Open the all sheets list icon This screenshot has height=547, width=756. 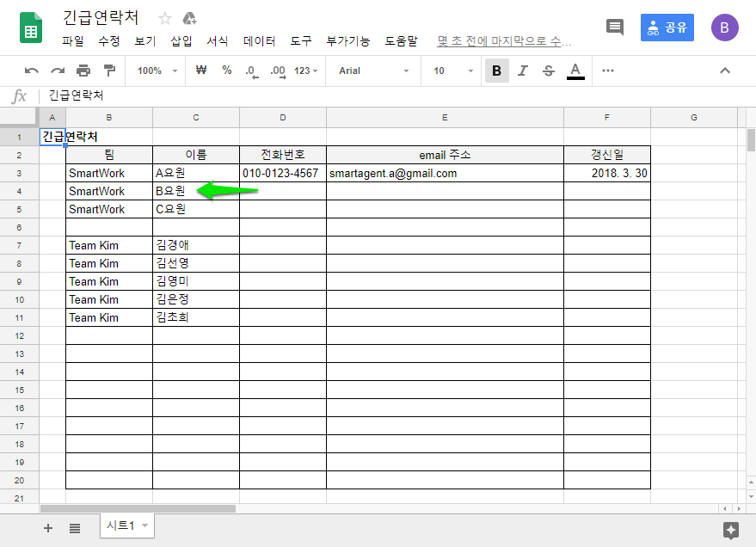[75, 527]
